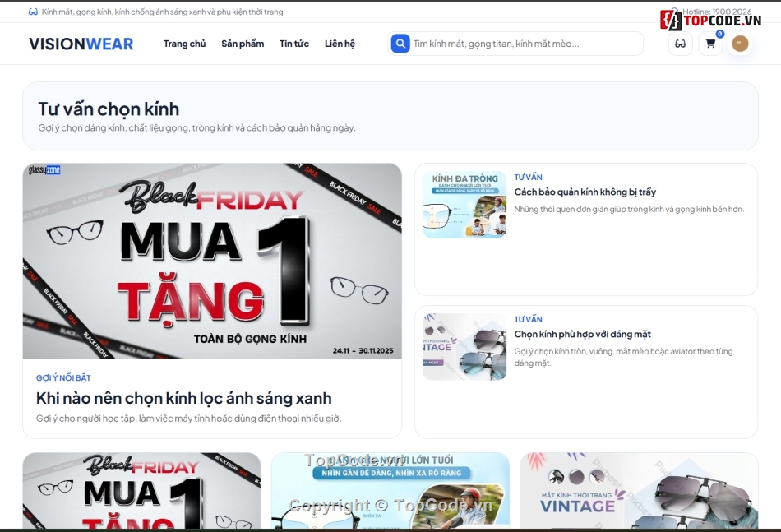Open article Khi nào nên chọn kính lọc ánh sáng xanh
The width and height of the screenshot is (781, 532).
pos(184,398)
